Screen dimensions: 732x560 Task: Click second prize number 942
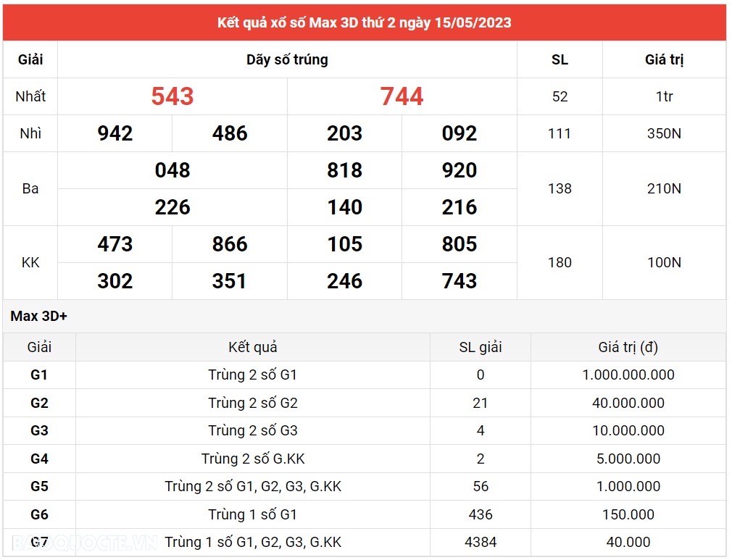tap(115, 133)
